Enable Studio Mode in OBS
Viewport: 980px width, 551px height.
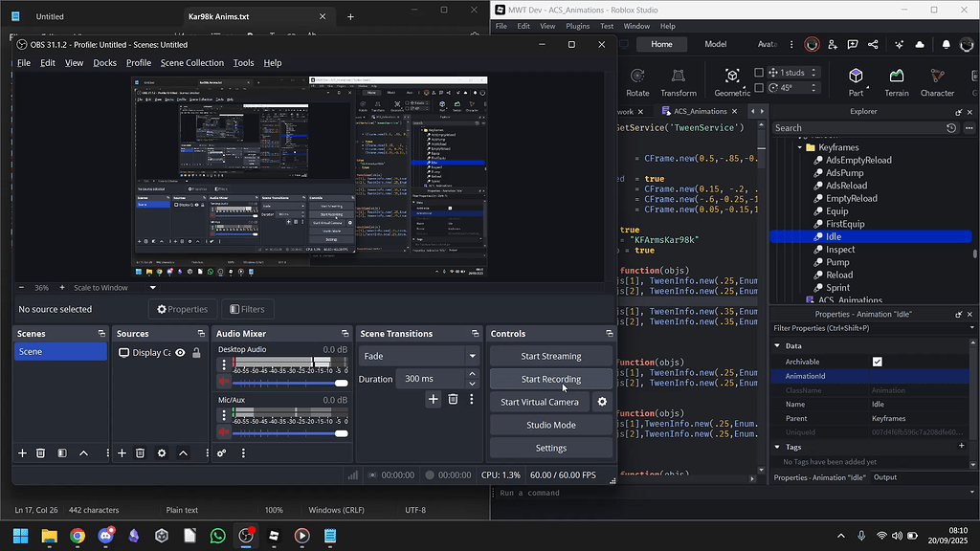550,425
